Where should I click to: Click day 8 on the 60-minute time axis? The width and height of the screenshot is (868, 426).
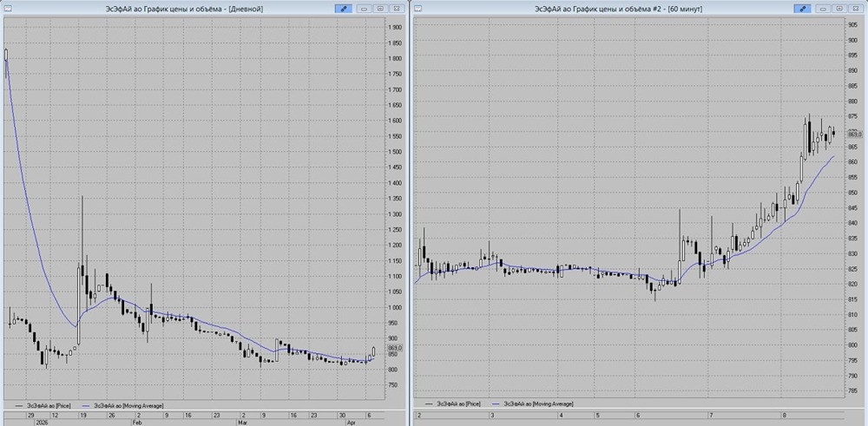click(784, 415)
